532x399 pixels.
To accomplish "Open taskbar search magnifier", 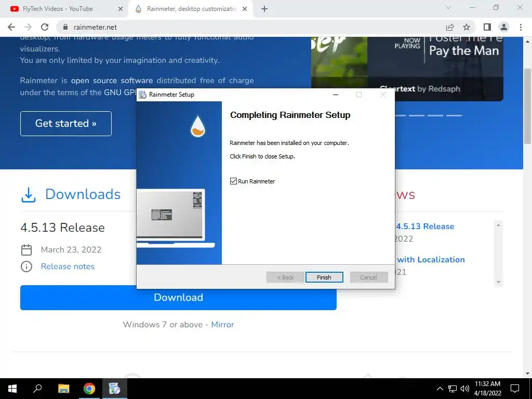I will coord(37,389).
